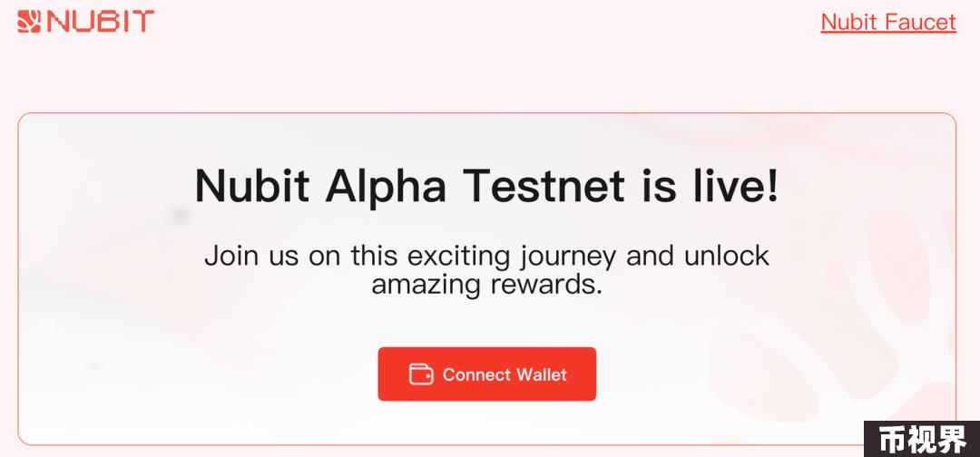Screen dimensions: 980x457
Task: Click the 币视界 watermark badge
Action: click(922, 440)
